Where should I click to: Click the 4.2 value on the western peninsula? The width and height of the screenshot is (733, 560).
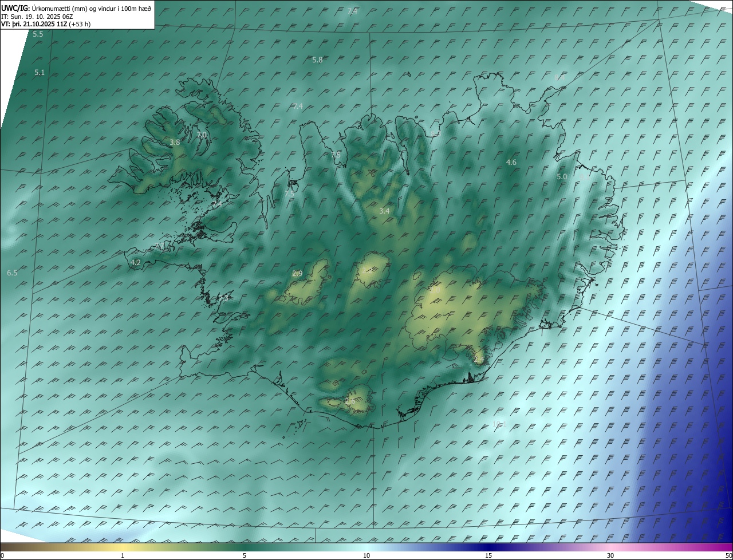click(136, 263)
